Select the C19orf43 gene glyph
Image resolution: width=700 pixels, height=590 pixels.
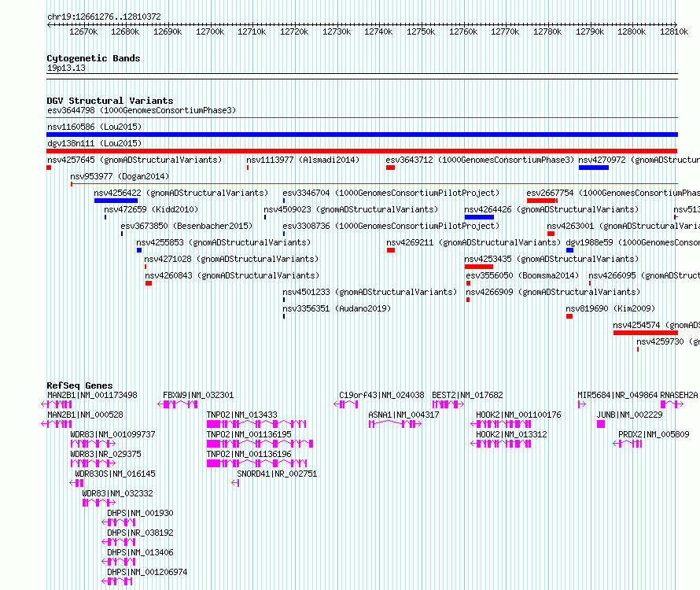pyautogui.click(x=346, y=404)
